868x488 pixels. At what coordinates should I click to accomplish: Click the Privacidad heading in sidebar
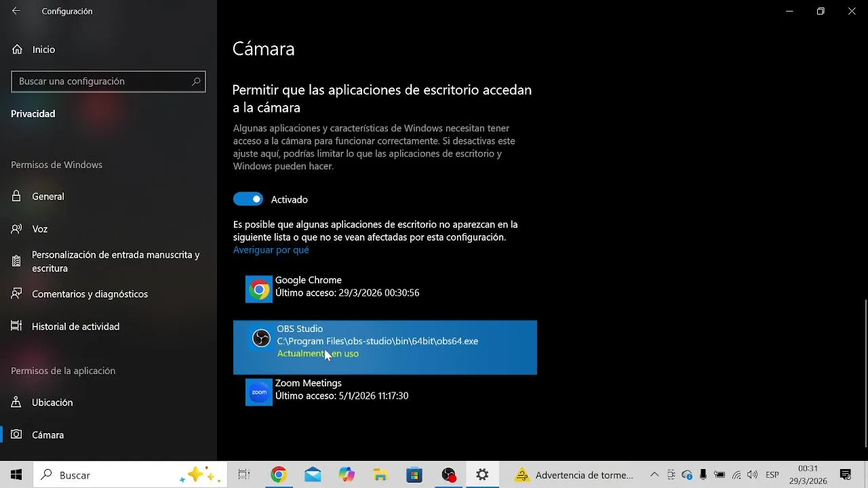coord(33,114)
